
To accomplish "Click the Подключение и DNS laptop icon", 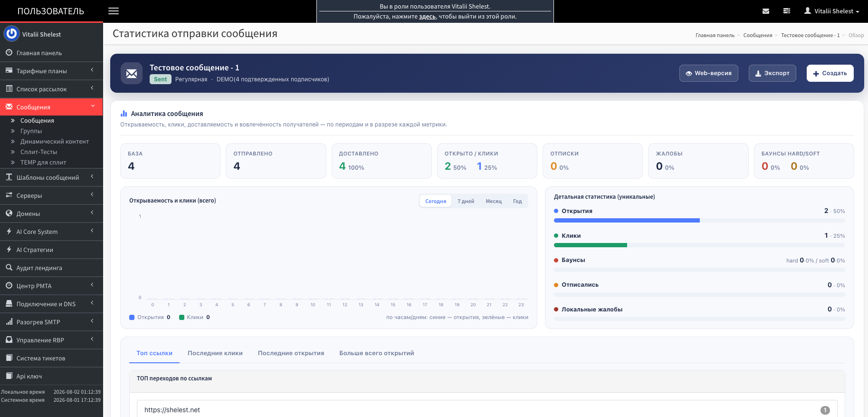I will (x=9, y=303).
